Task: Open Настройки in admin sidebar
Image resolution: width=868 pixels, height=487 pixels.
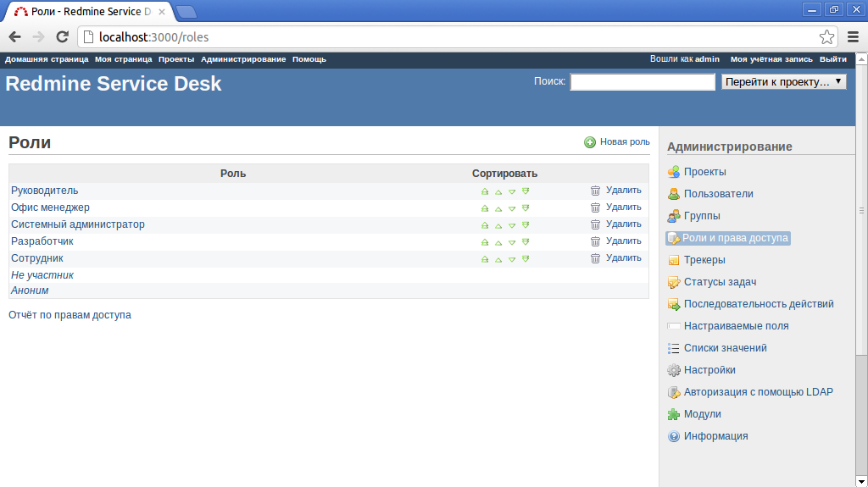Action: [x=709, y=369]
